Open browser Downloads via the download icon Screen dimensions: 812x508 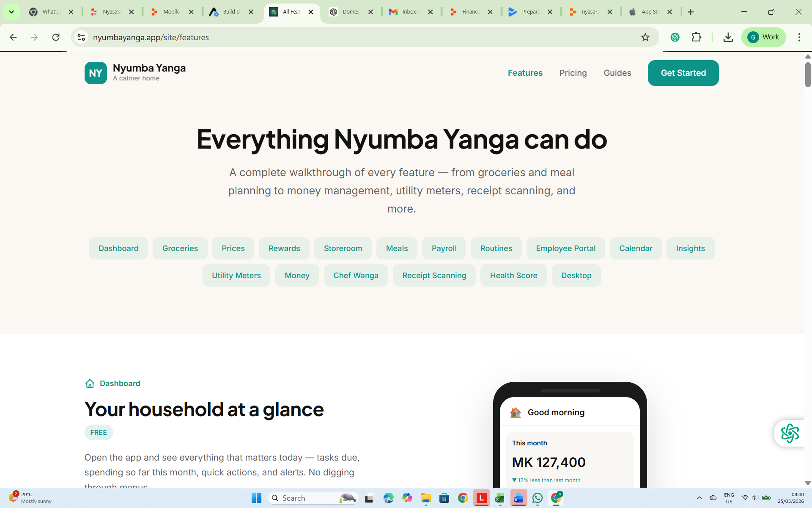[728, 37]
